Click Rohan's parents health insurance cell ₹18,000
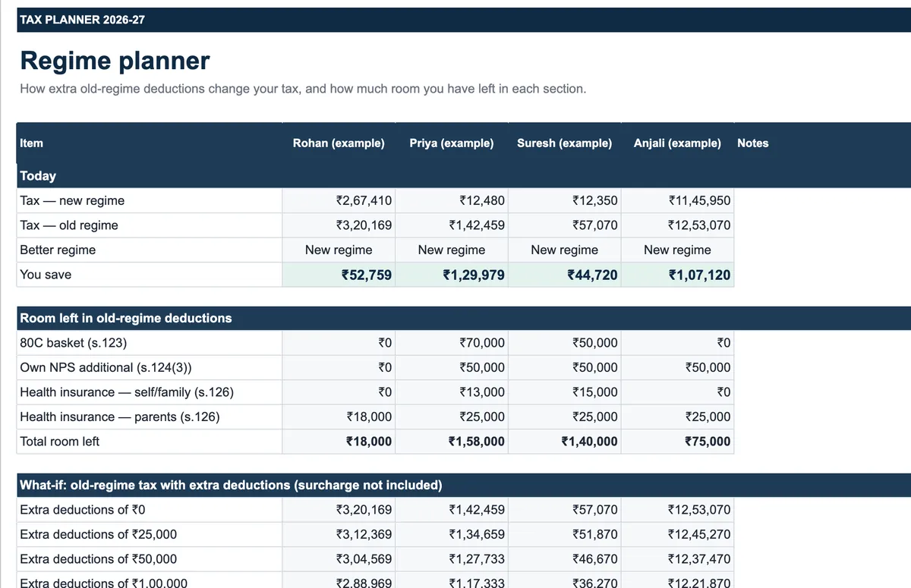 [369, 417]
